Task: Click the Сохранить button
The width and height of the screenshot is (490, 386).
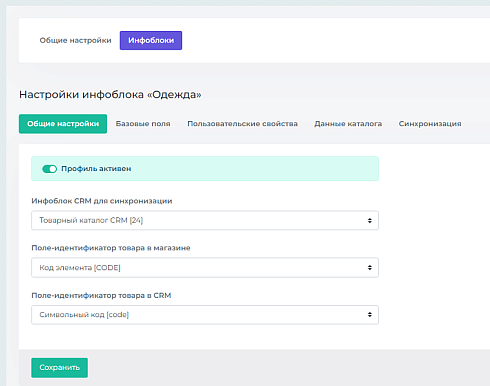Action: click(x=60, y=368)
